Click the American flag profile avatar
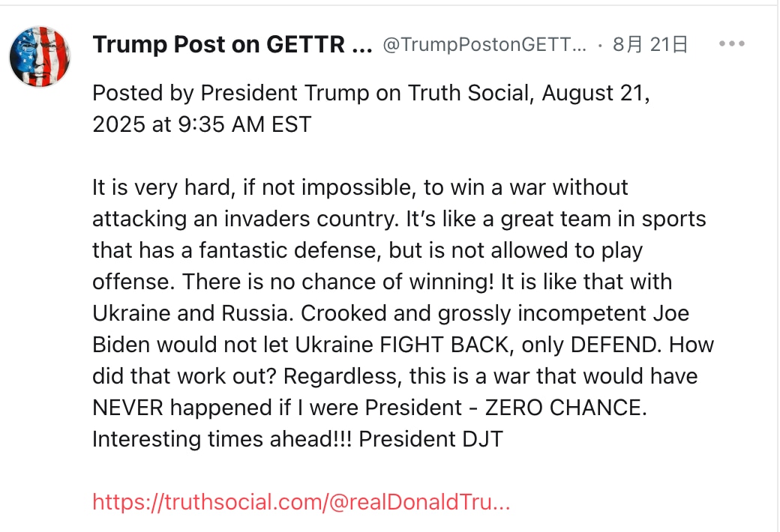Screen dimensions: 780x532 (x=40, y=57)
